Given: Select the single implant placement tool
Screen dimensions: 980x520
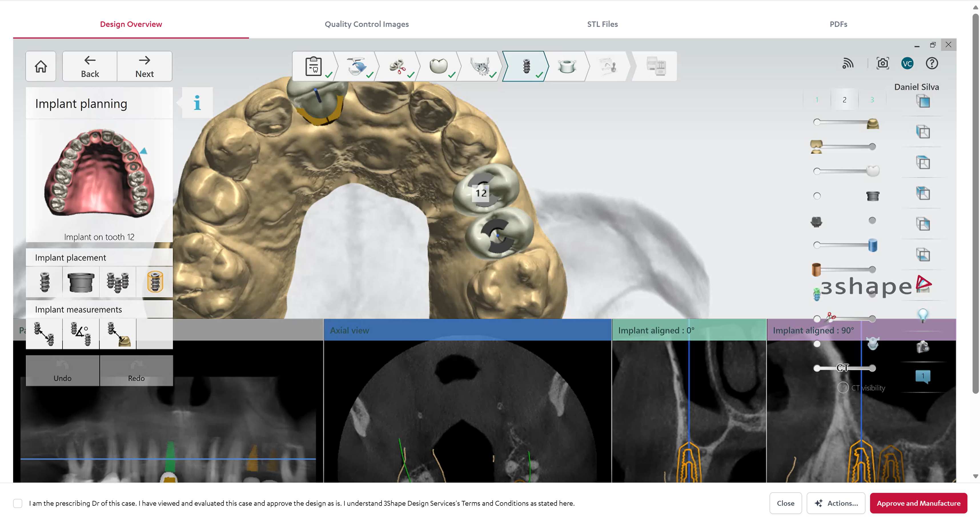Looking at the screenshot, I should [x=45, y=282].
